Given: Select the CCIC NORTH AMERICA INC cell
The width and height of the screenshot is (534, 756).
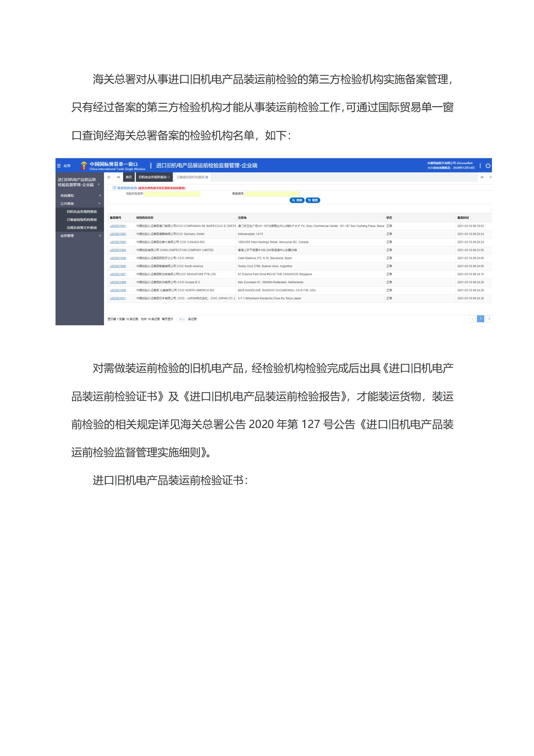Looking at the screenshot, I should [185, 290].
